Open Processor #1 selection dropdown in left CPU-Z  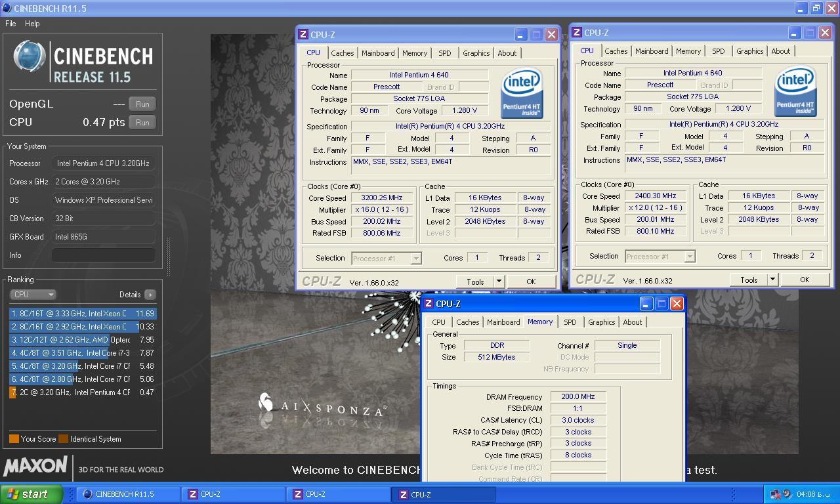(x=387, y=259)
